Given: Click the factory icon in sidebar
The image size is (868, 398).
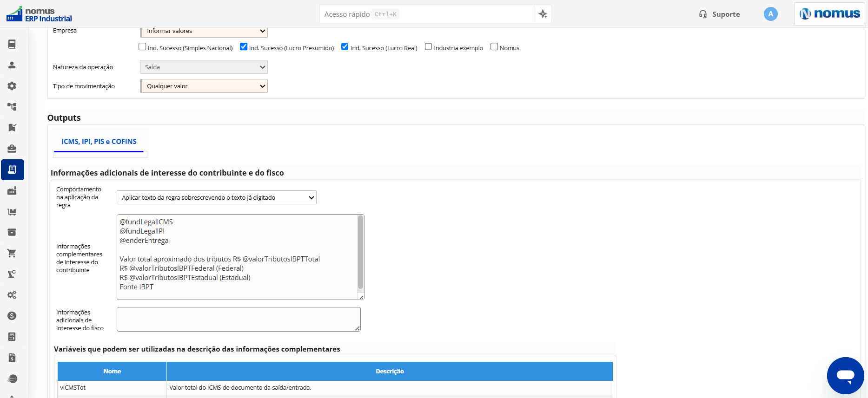Looking at the screenshot, I should coord(12,190).
